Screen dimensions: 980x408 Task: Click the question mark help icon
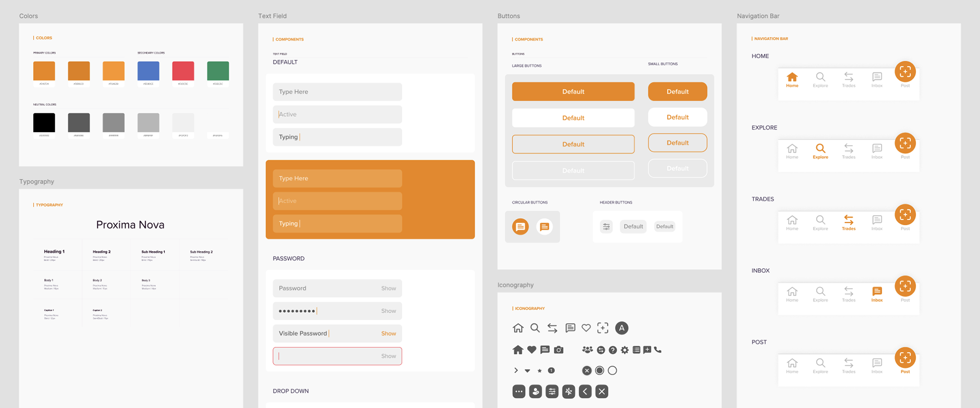click(613, 350)
